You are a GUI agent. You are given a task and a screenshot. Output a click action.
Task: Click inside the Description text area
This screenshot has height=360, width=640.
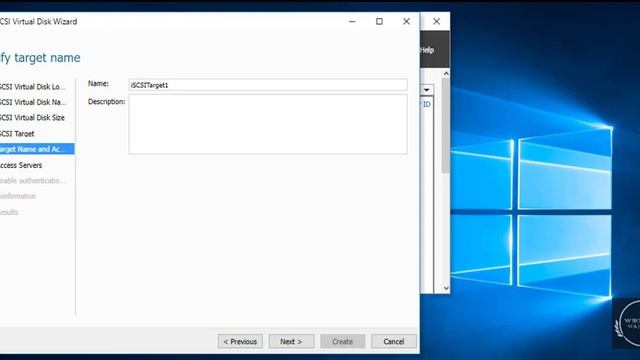(268, 124)
